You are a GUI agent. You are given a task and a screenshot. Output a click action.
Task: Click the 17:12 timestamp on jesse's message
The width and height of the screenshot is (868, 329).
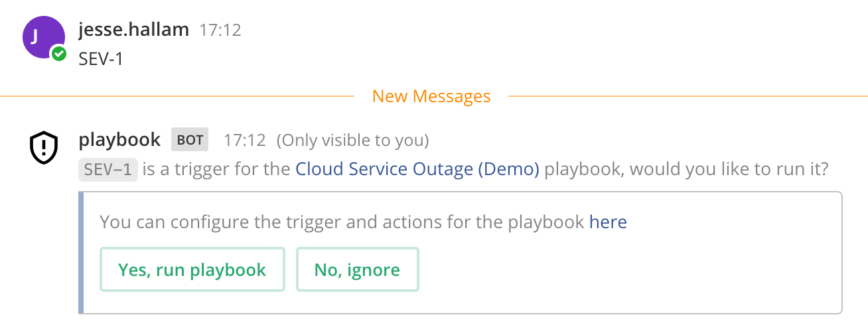pos(220,31)
